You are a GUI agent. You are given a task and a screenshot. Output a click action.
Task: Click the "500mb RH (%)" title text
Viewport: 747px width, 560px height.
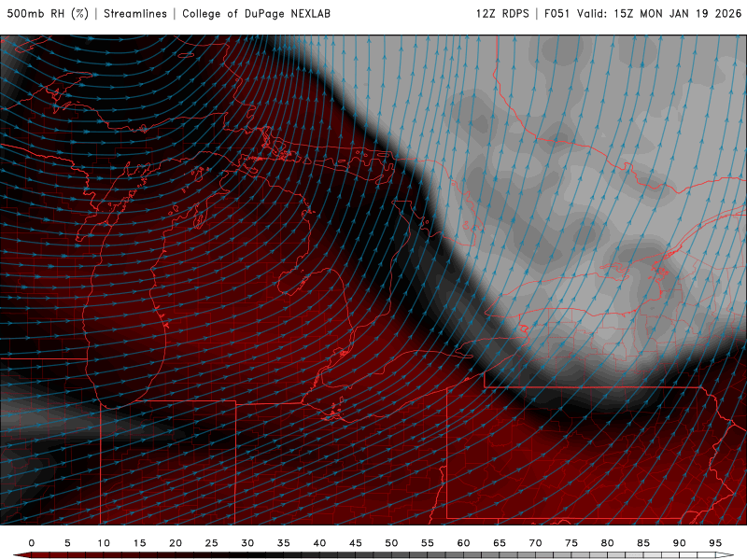48,14
